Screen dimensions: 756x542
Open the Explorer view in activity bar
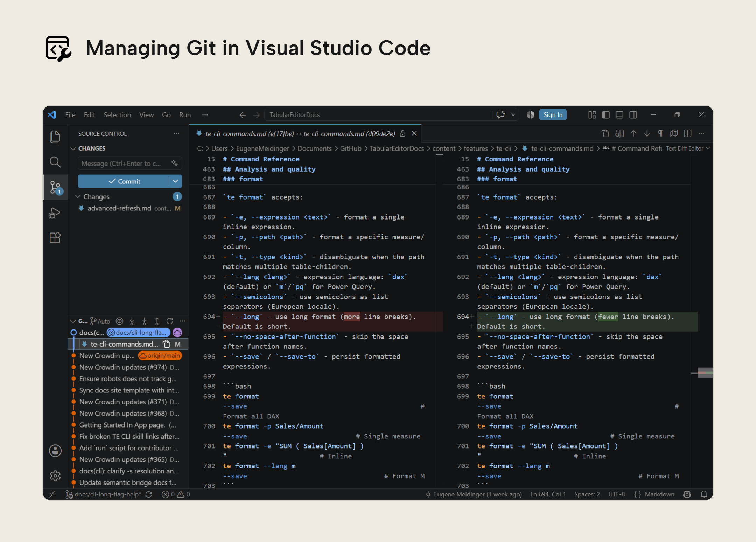(55, 137)
